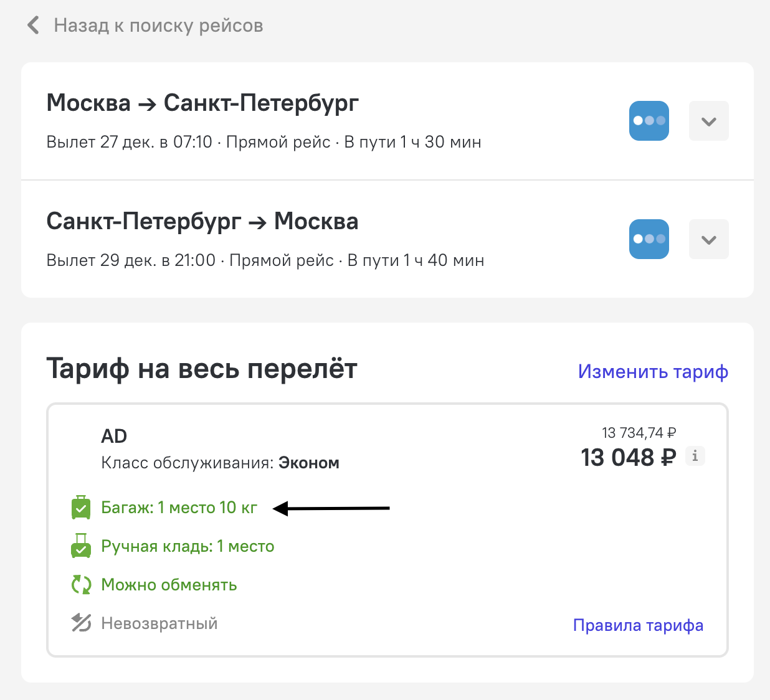The image size is (770, 700).
Task: Expand Санкт-Петербург → Москва flight details
Action: (708, 239)
